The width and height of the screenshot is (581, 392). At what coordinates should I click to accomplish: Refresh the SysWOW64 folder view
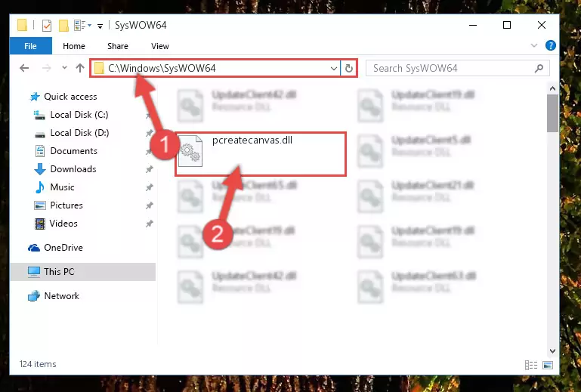click(x=348, y=68)
